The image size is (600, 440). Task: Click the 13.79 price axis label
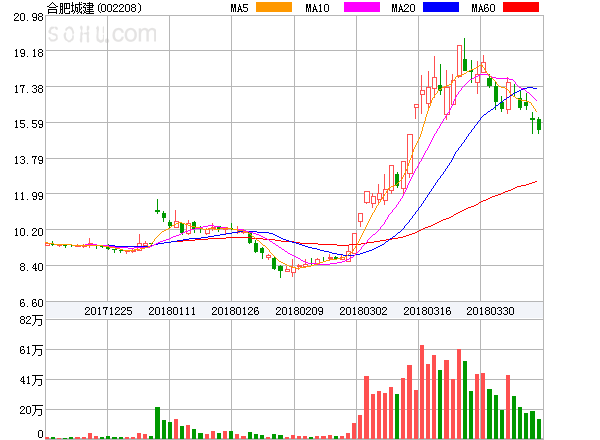(29, 160)
